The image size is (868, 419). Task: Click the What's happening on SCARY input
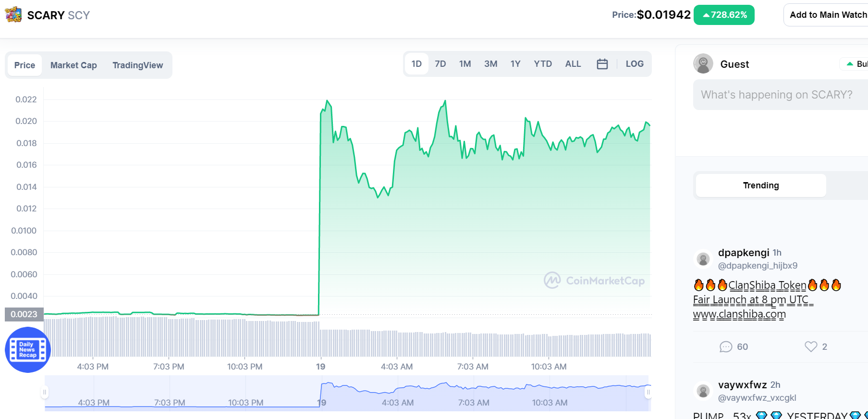click(781, 95)
